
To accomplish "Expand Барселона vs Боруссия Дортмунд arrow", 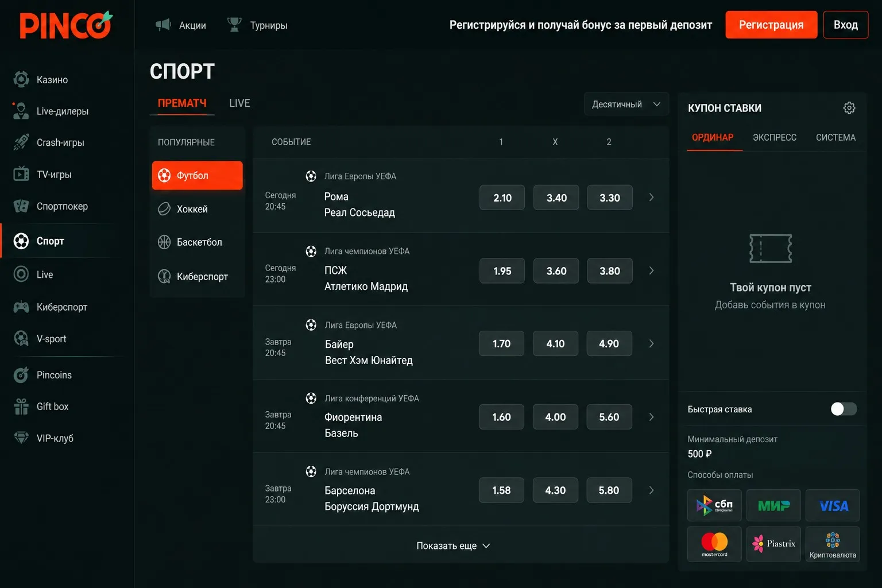I will (x=651, y=490).
